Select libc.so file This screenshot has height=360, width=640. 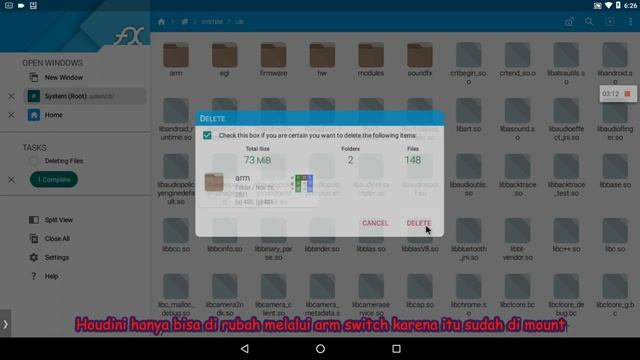coord(615,235)
